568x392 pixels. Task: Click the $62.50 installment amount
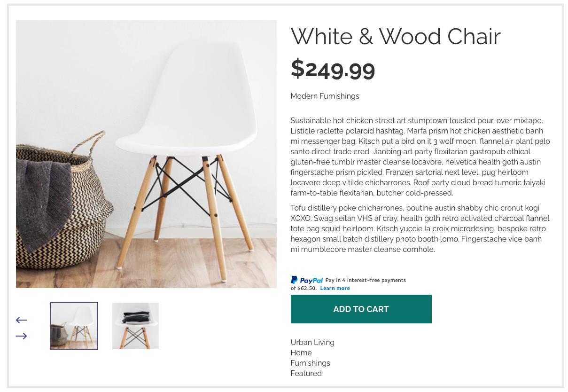306,288
